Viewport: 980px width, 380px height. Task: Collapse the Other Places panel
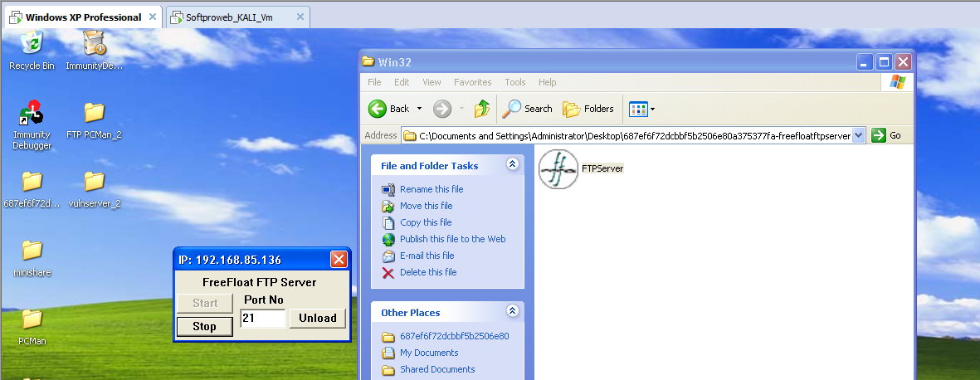pos(513,310)
